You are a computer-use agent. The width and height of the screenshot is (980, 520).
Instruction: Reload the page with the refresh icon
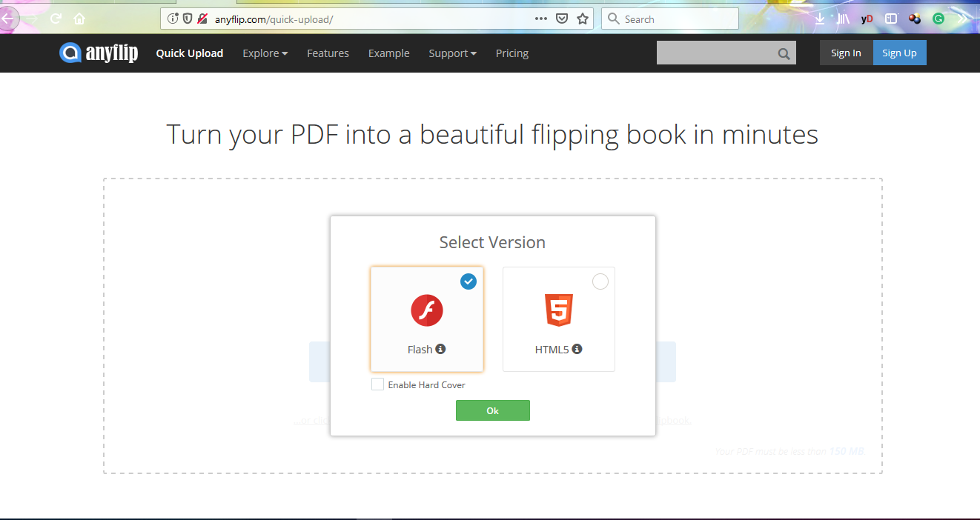click(x=56, y=19)
